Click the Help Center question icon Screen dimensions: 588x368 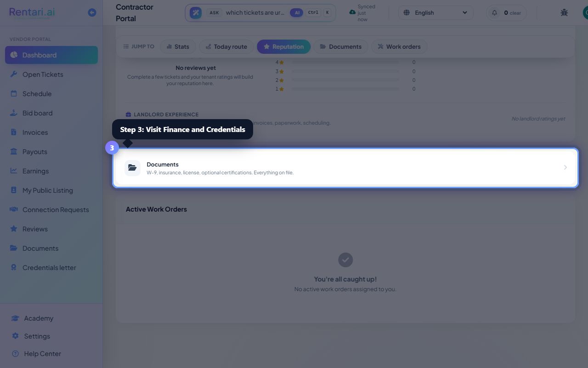pos(15,353)
